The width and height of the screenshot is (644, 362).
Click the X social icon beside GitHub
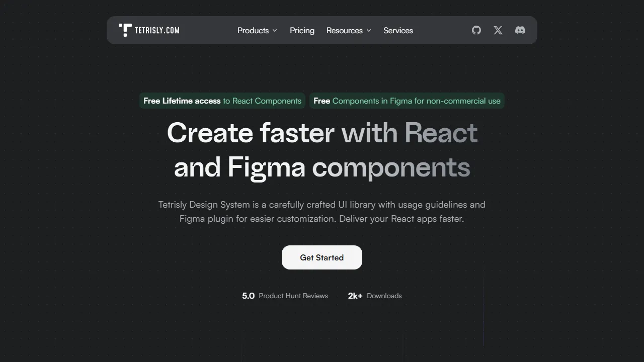point(498,30)
